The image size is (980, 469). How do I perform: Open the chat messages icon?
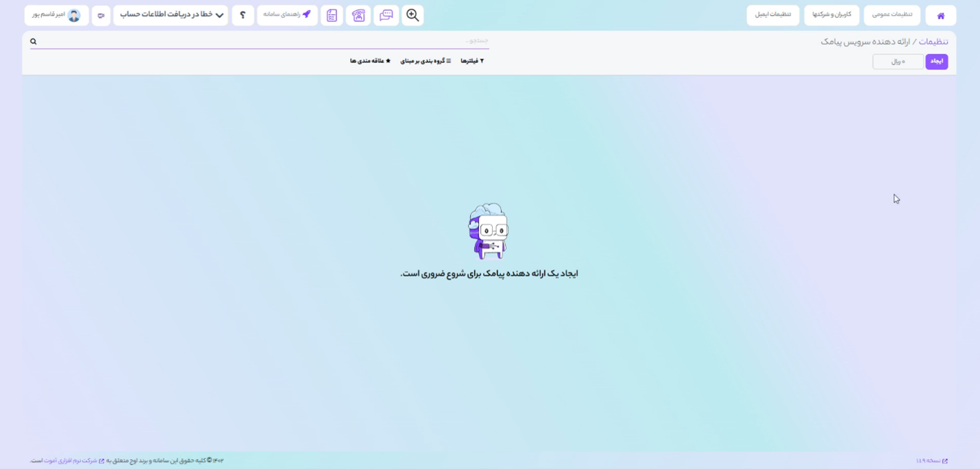387,15
